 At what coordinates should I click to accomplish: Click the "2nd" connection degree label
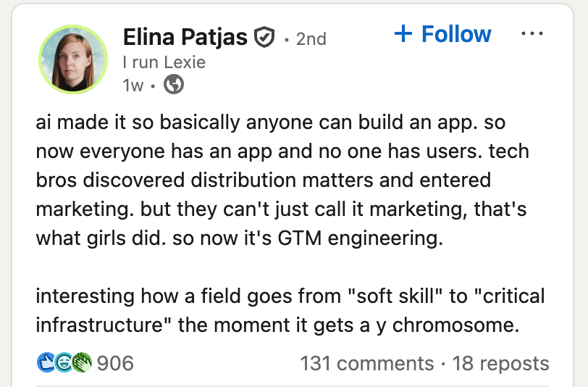[311, 38]
